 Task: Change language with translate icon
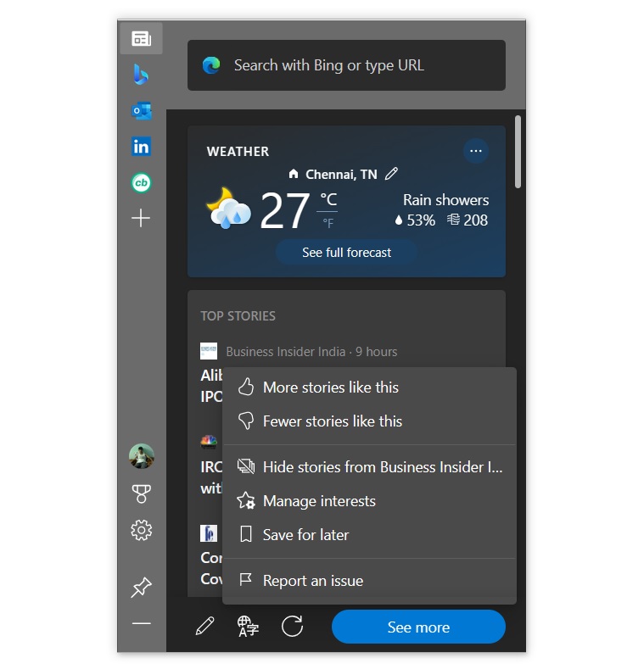pyautogui.click(x=248, y=627)
